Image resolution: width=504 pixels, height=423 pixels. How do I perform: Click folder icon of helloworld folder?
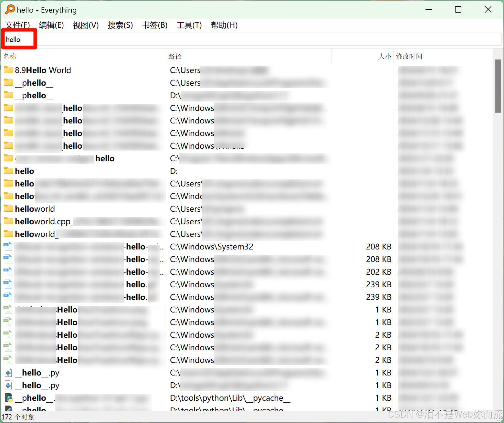[x=8, y=208]
